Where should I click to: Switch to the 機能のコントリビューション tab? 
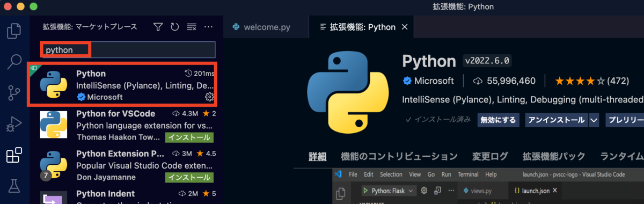(399, 157)
